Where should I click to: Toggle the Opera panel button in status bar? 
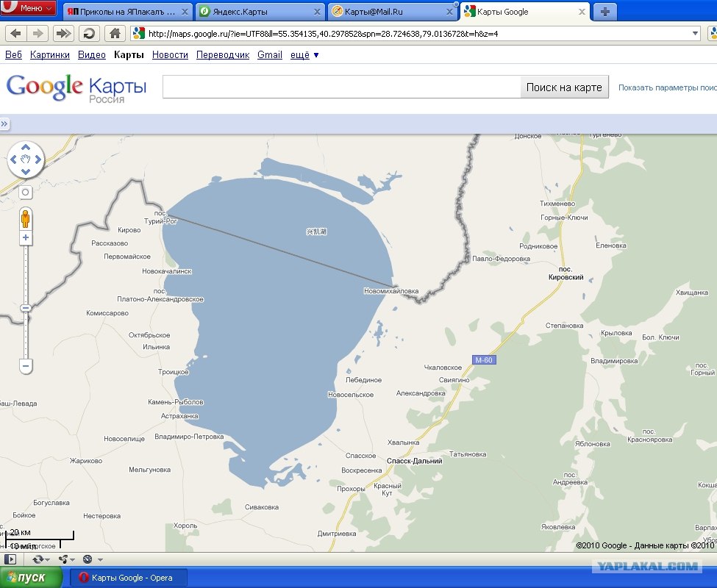coord(10,559)
